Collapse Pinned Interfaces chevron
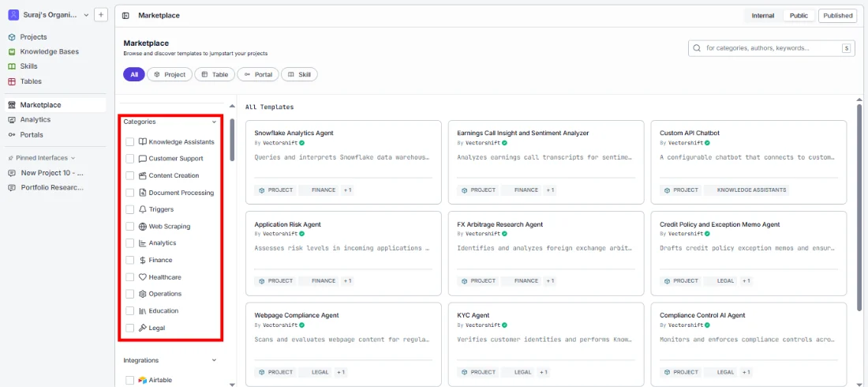Image resolution: width=868 pixels, height=387 pixels. click(x=73, y=158)
